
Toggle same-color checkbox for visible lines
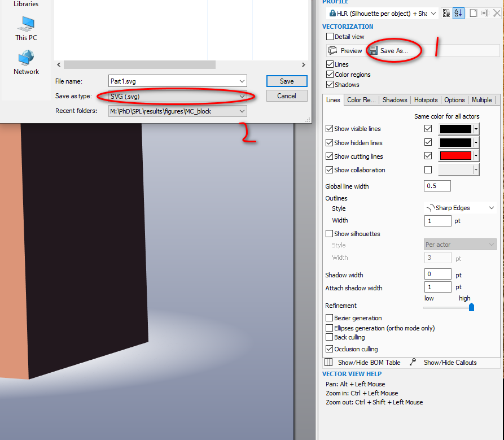428,129
